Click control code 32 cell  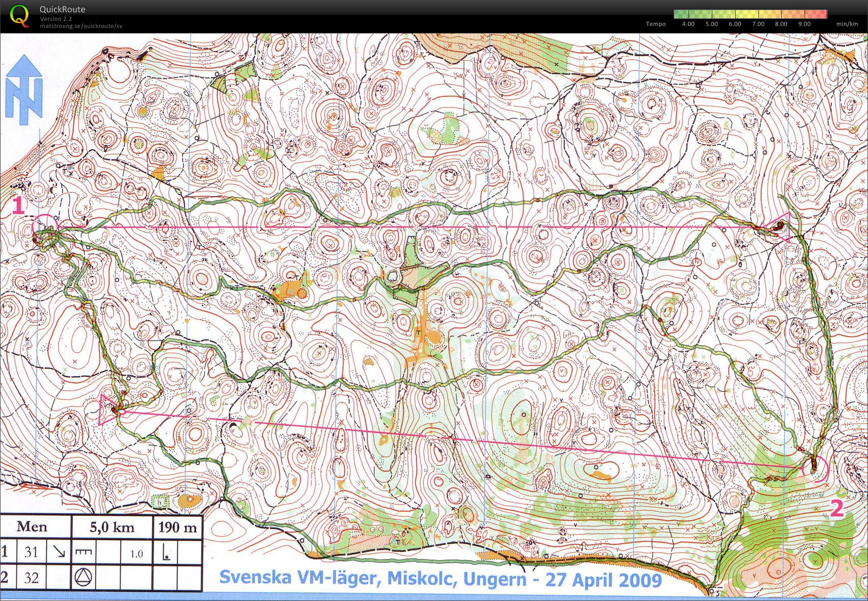31,578
